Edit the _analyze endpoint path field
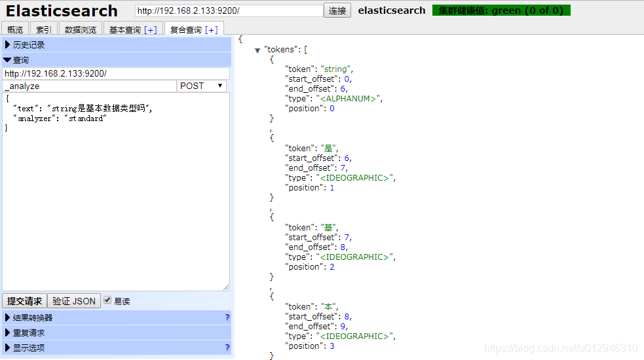This screenshot has width=644, height=360. [90, 86]
